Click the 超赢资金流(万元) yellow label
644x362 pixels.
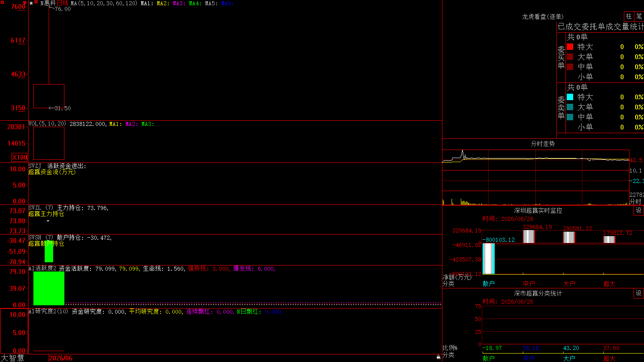[x=52, y=172]
